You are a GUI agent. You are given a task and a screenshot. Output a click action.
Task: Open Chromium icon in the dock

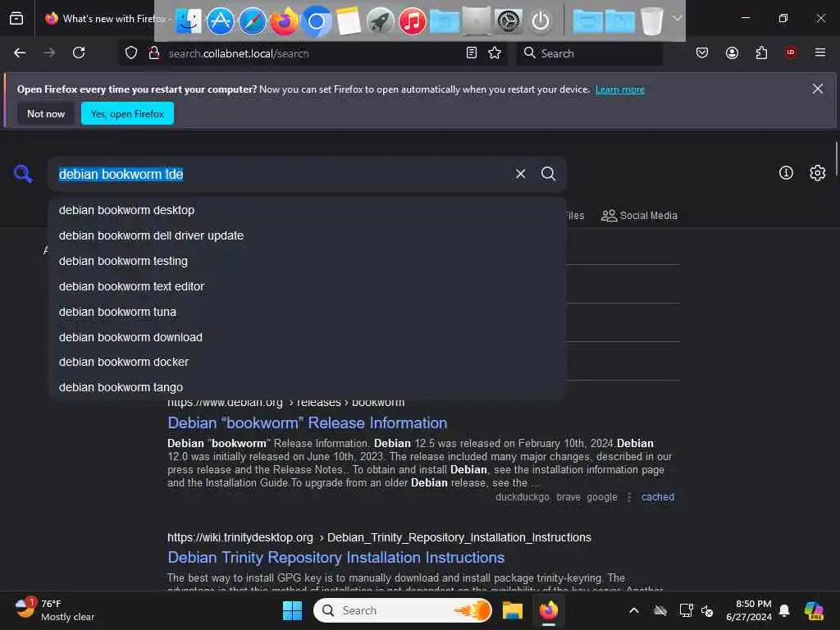pyautogui.click(x=316, y=22)
